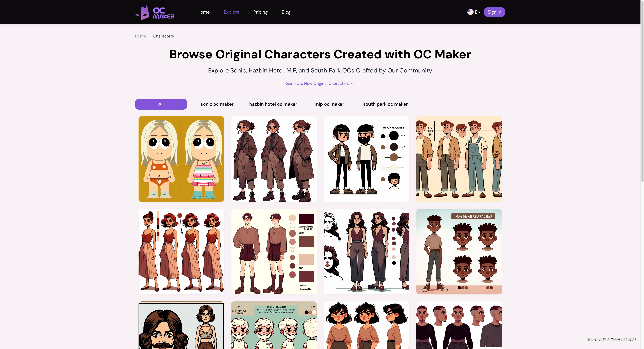Image resolution: width=644 pixels, height=349 pixels.
Task: Open the brown trench coat character image
Action: 274,159
